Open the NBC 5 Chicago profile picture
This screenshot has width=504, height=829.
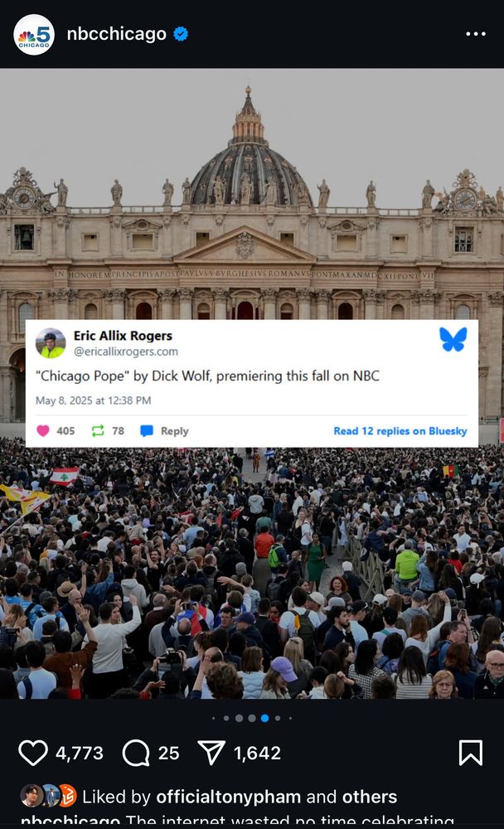point(34,34)
